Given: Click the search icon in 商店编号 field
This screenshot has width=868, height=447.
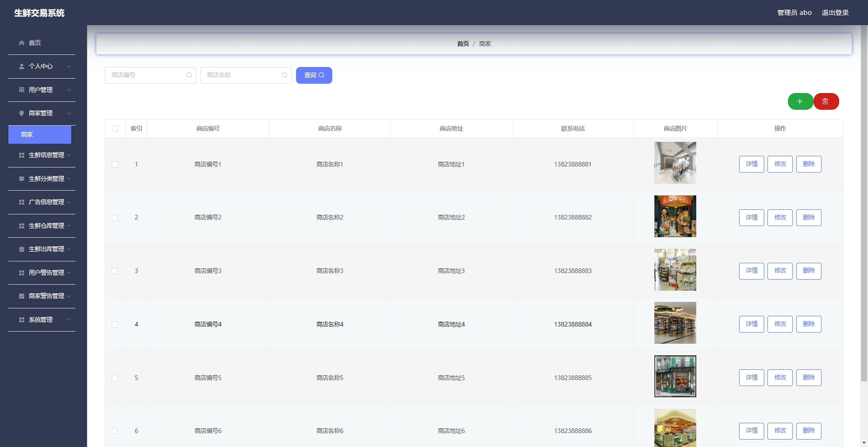Looking at the screenshot, I should 189,75.
